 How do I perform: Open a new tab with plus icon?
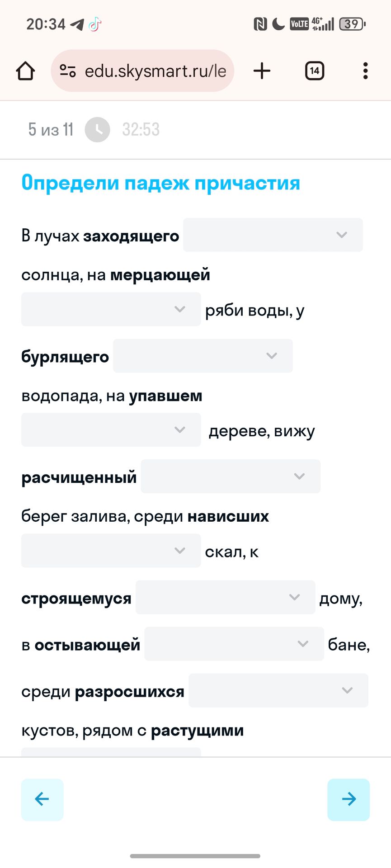(x=262, y=71)
